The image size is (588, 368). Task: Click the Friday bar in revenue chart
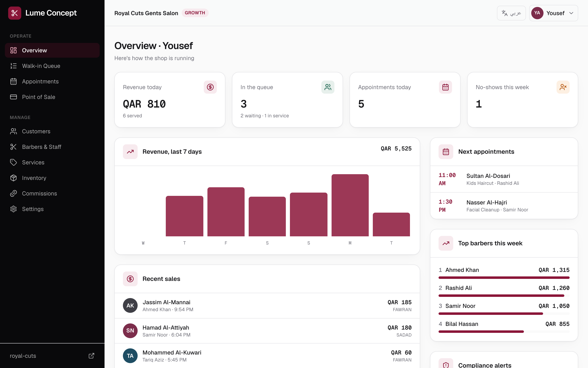[x=226, y=212]
